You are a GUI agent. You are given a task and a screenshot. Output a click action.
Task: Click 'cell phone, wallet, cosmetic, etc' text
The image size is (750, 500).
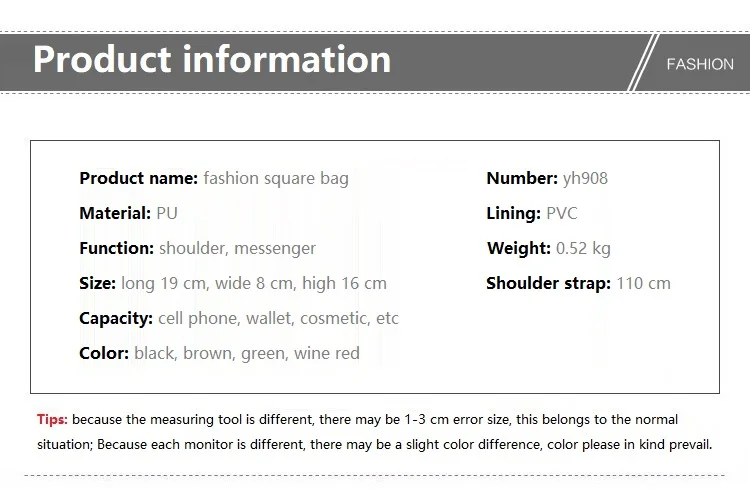[278, 318]
